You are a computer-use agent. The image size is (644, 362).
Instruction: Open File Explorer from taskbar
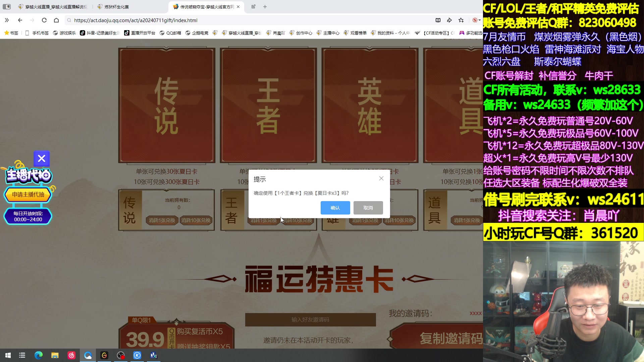click(55, 355)
